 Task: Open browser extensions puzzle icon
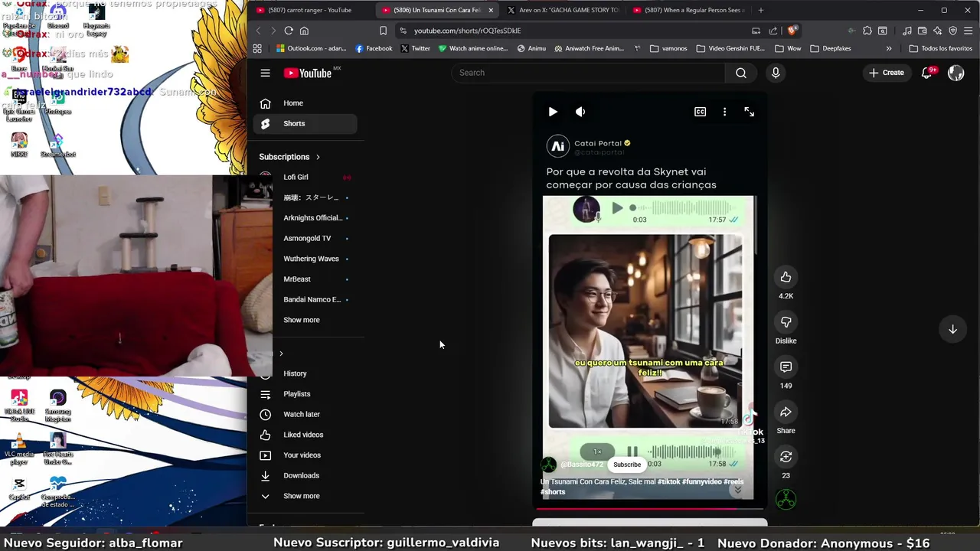pos(867,31)
